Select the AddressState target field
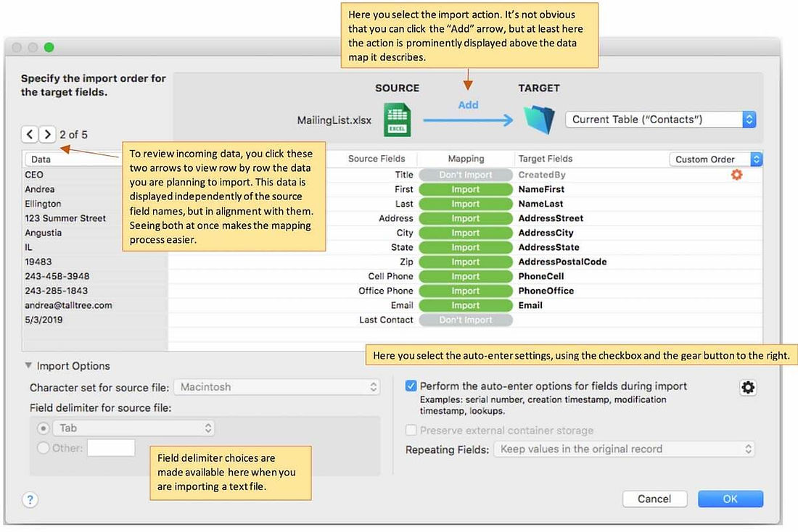Viewport: 798px width, 532px height. click(x=548, y=247)
